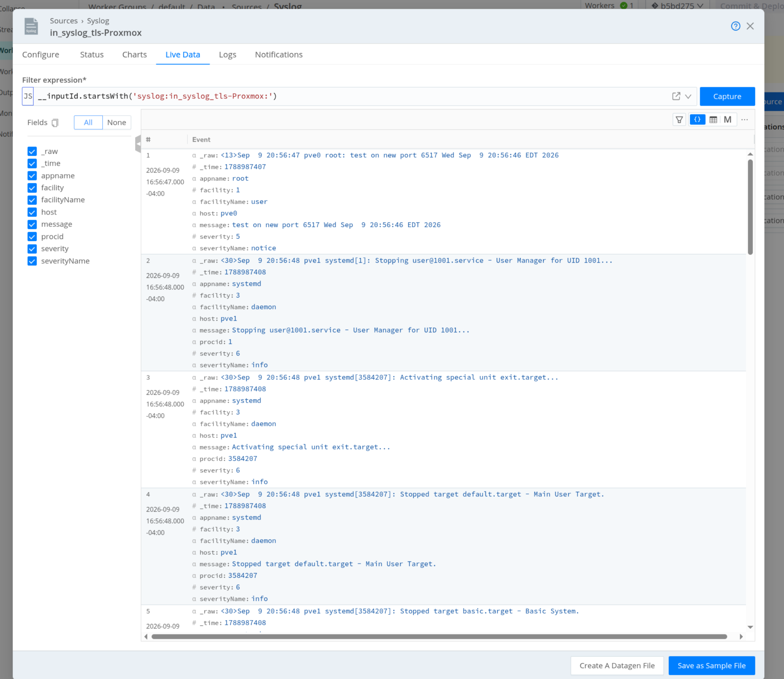Click event 5 _raw Stopped target basic.target
The image size is (784, 679).
tap(400, 611)
